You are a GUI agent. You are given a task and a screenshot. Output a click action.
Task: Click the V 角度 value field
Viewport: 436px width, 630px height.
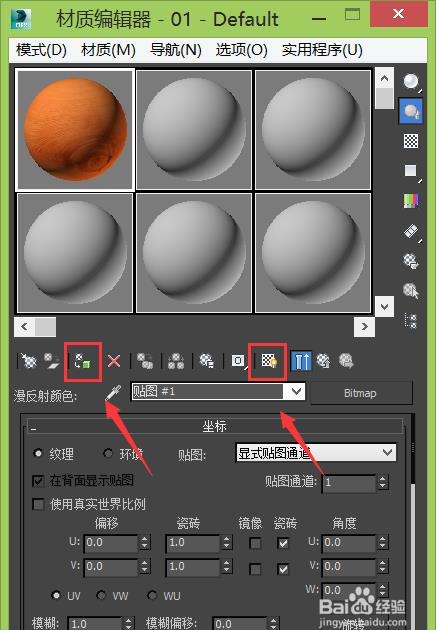point(350,567)
